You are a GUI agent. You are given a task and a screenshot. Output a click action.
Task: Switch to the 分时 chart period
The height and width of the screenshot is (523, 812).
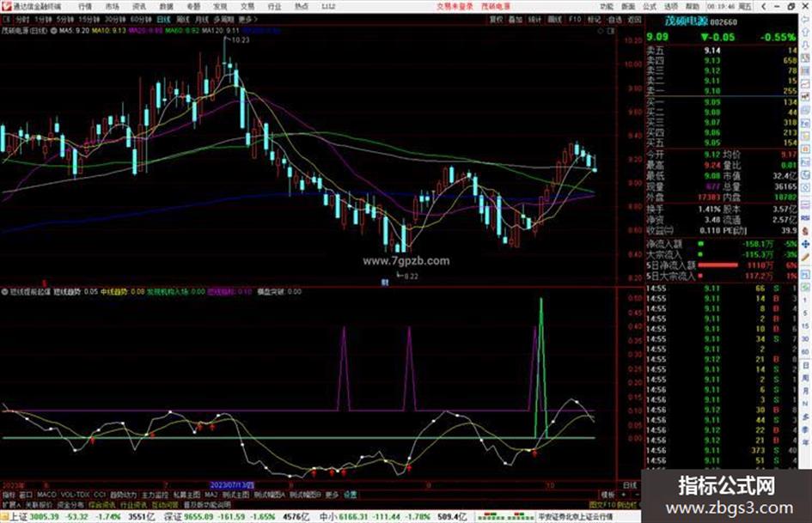(x=21, y=20)
